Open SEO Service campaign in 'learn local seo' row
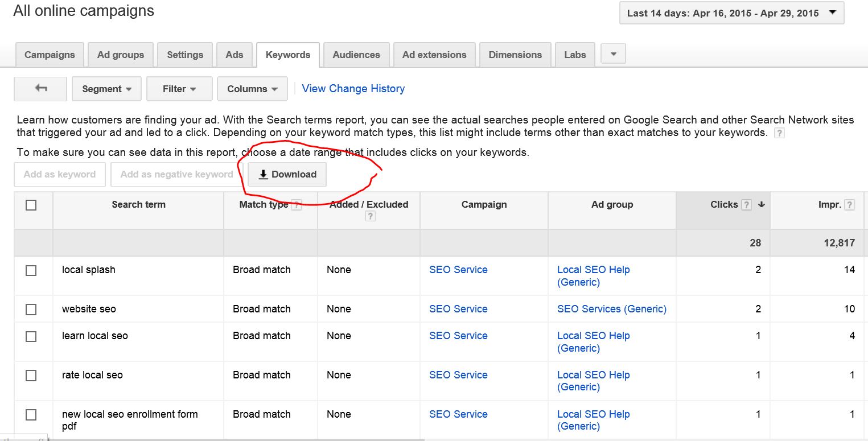868x441 pixels. pyautogui.click(x=458, y=336)
